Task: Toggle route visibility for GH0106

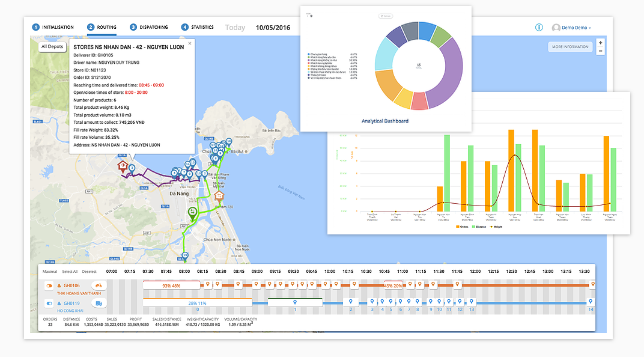Action: [49, 285]
